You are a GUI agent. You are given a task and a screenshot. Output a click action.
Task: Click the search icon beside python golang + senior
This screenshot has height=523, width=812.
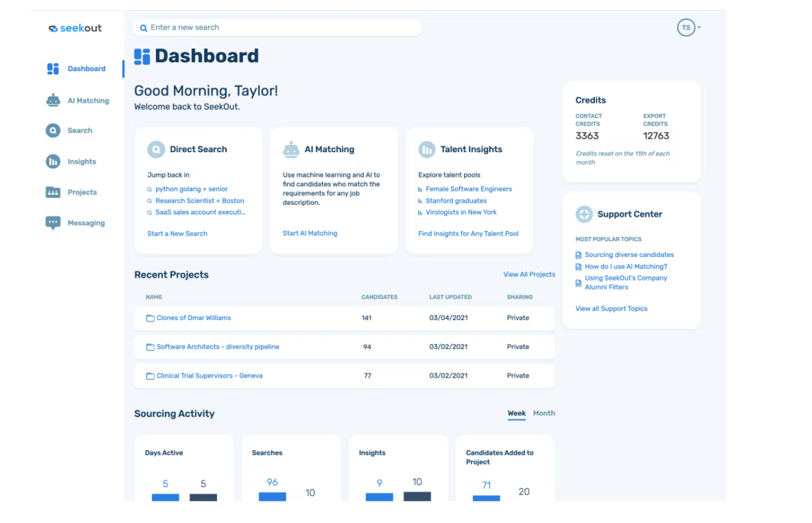150,190
